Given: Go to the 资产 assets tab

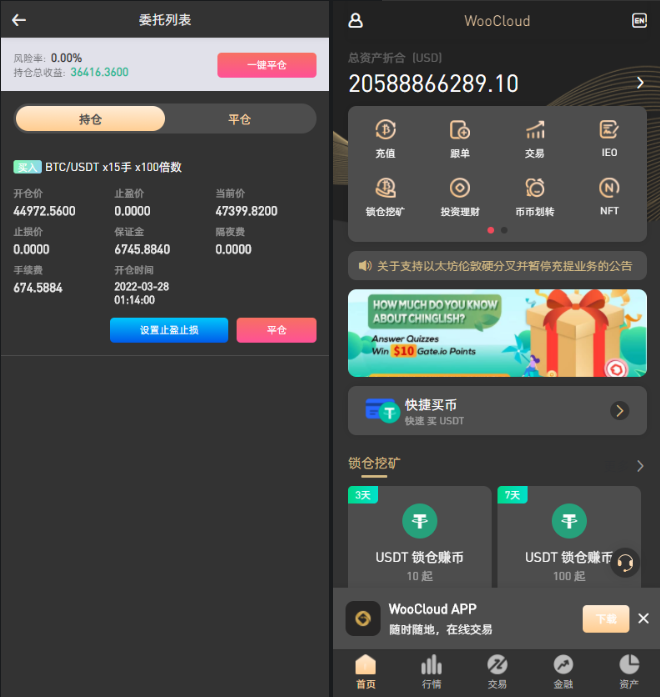Looking at the screenshot, I should (x=629, y=672).
